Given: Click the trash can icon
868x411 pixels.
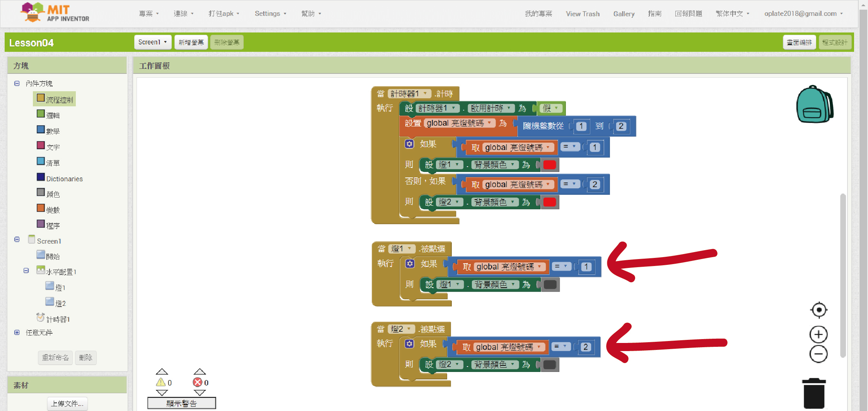Looking at the screenshot, I should [814, 393].
